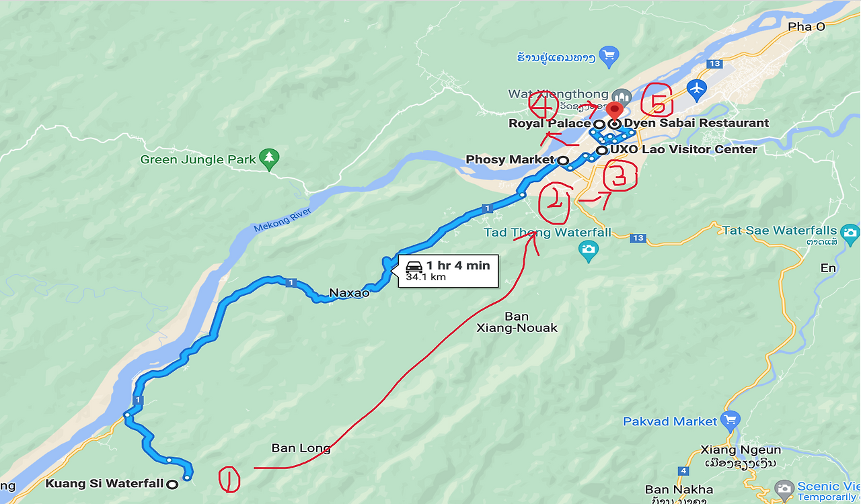Click the Tat Sae Waterfalls label

[780, 230]
